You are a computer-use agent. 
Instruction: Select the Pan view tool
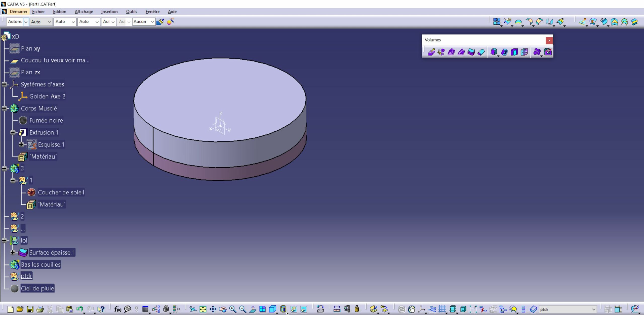213,309
